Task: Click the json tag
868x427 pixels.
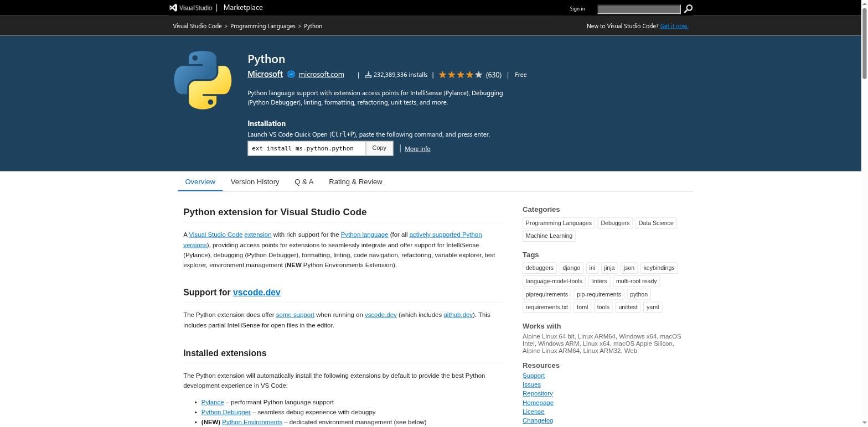Action: coord(629,268)
